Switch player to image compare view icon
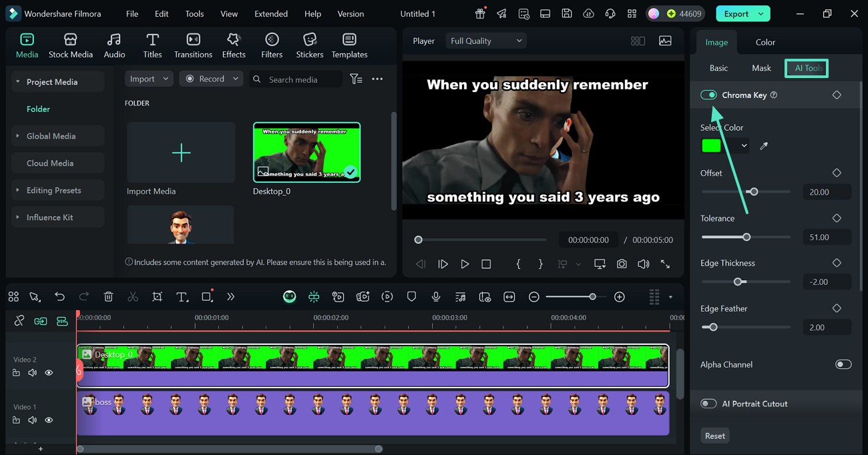This screenshot has height=455, width=868. tap(665, 41)
